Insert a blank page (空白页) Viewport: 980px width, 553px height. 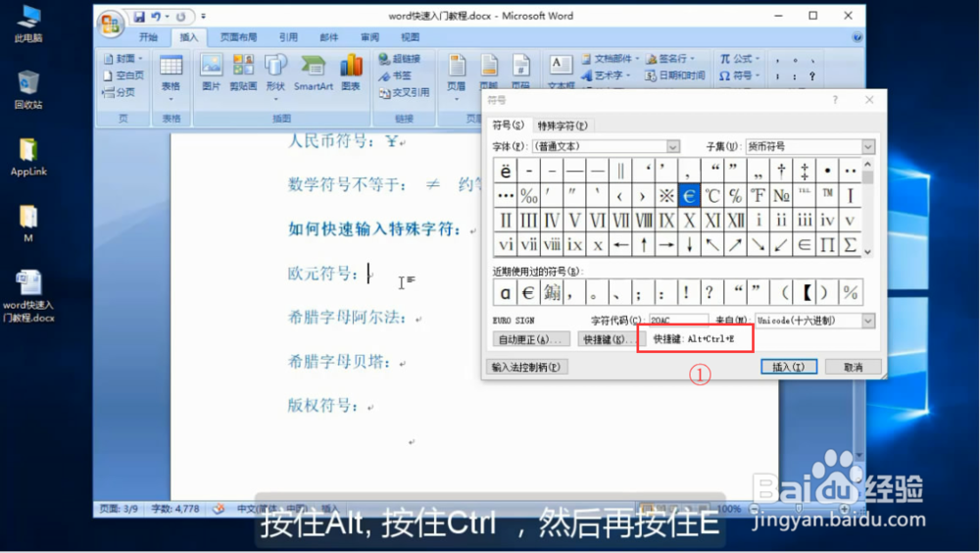[123, 75]
